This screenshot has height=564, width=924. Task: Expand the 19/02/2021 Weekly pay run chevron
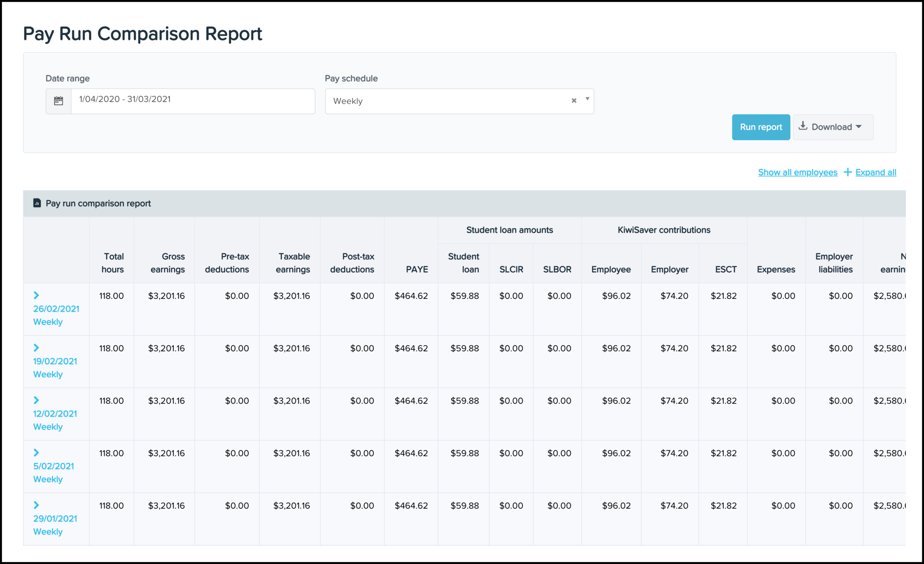pos(36,348)
